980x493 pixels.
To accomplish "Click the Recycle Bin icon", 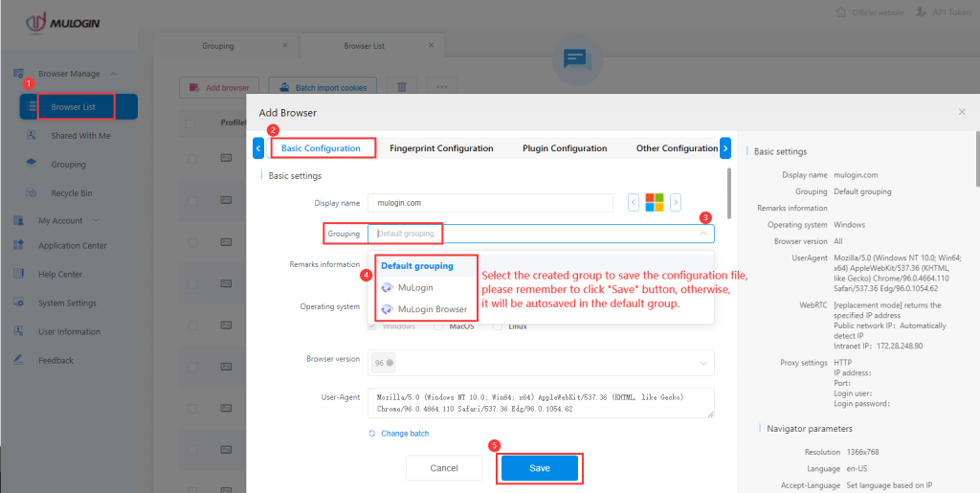I will [32, 192].
